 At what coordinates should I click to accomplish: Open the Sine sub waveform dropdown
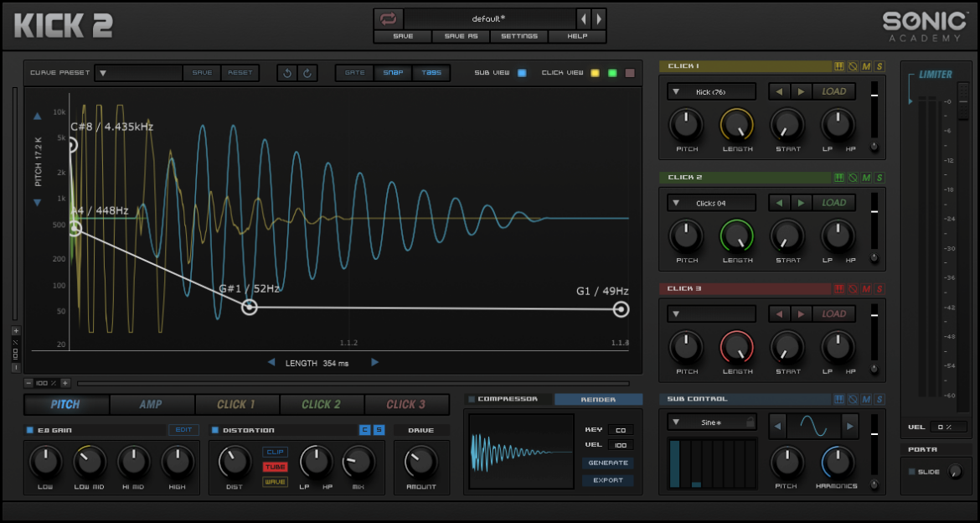pos(711,422)
